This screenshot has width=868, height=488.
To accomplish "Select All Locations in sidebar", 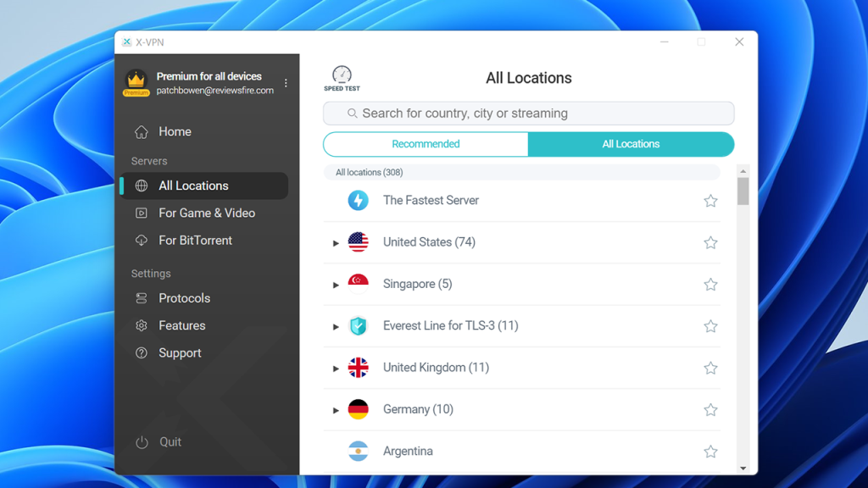I will pos(203,186).
